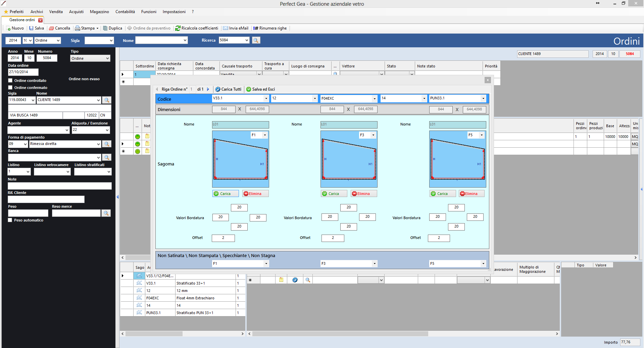Click Carica under the F1 shape
This screenshot has height=348, width=644.
pos(226,194)
